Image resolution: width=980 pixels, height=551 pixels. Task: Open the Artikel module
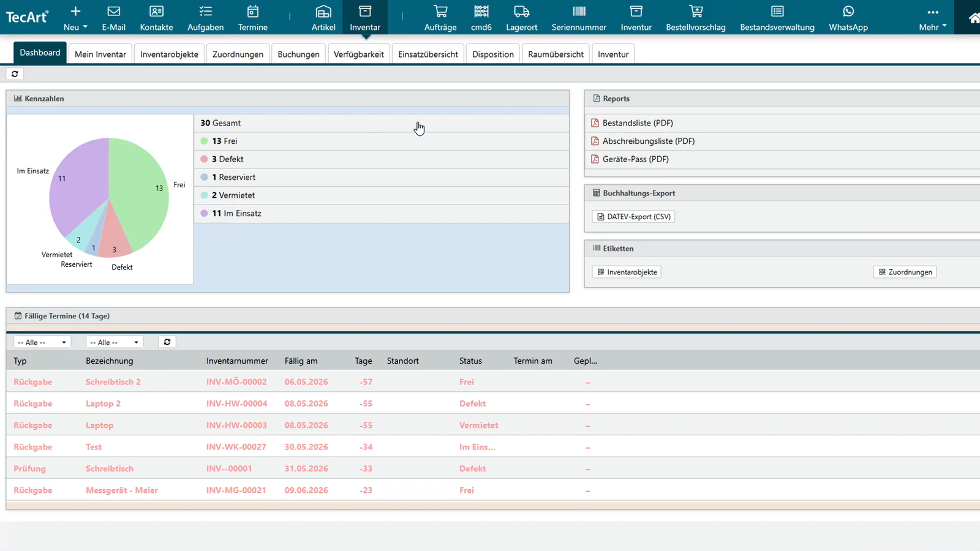click(323, 18)
